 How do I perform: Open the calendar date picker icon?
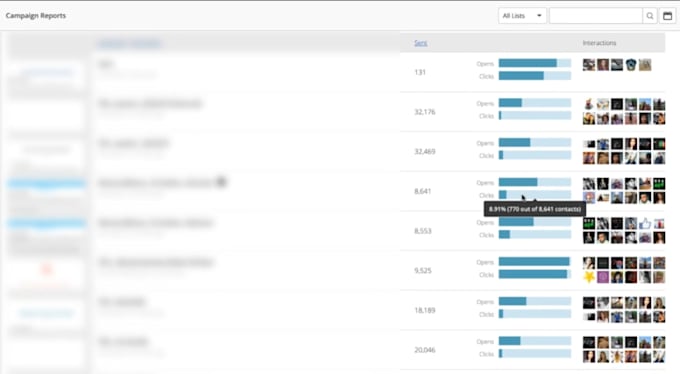pos(667,16)
